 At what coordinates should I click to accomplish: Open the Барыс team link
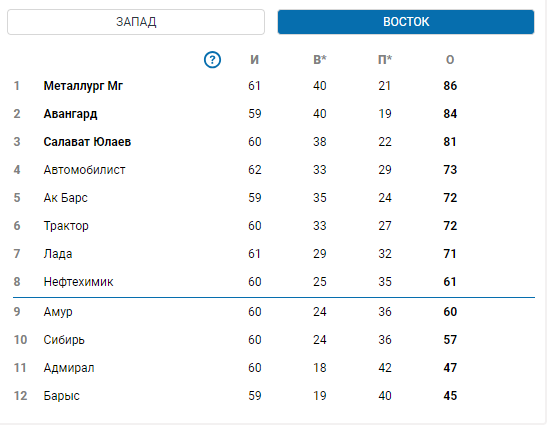(61, 396)
